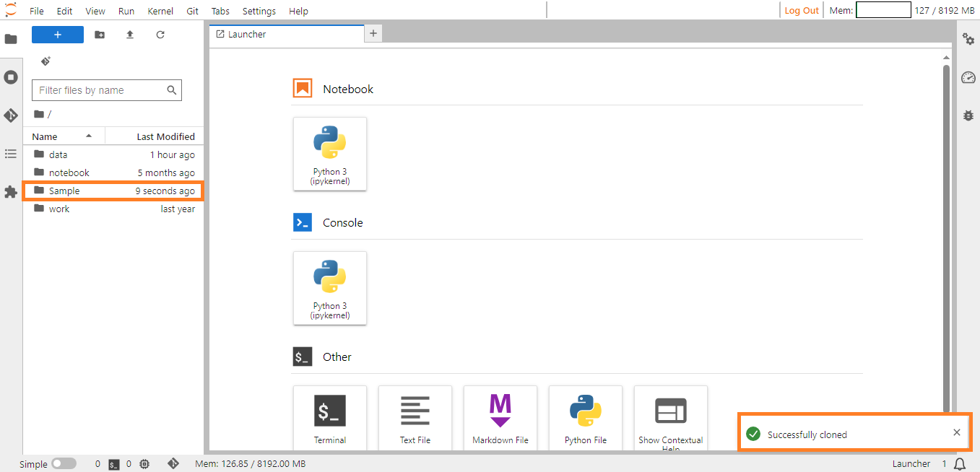Select the work folder
The height and width of the screenshot is (472, 980).
pos(113,209)
